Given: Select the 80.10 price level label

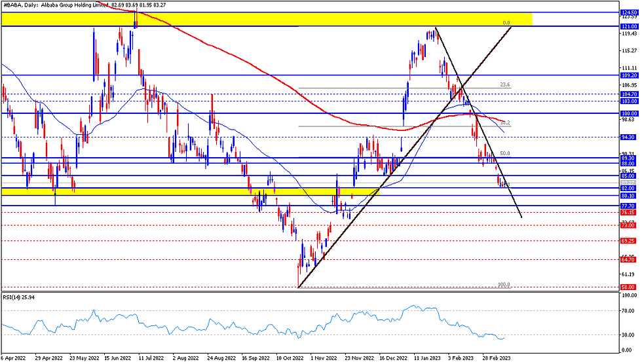Looking at the screenshot, I should [x=628, y=196].
